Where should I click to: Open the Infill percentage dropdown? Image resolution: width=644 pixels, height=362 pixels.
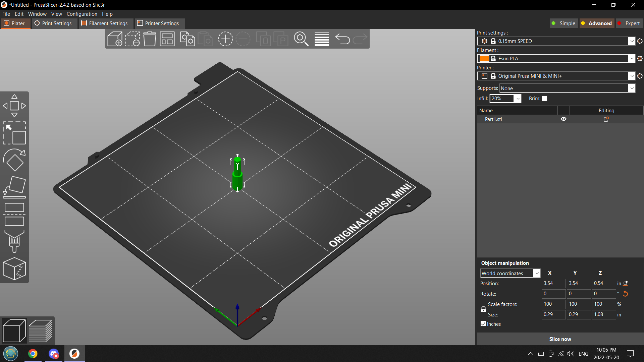pos(518,99)
